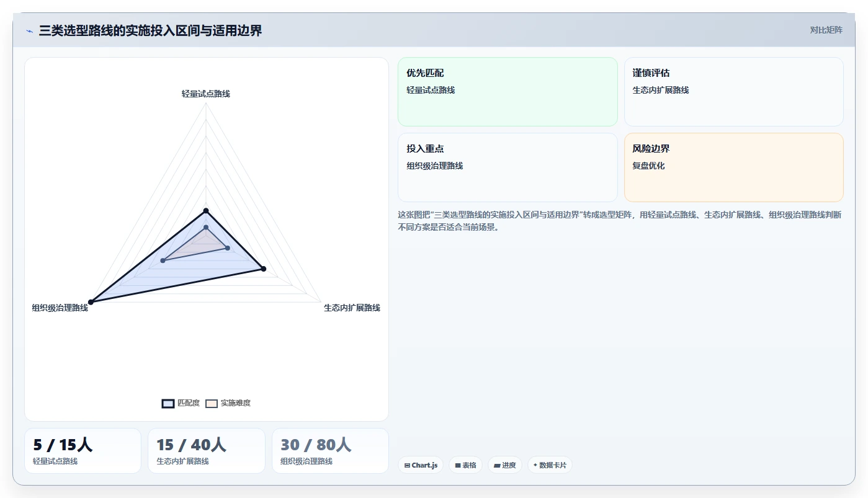Click the Chart.js chip
868x498 pixels.
[x=421, y=465]
